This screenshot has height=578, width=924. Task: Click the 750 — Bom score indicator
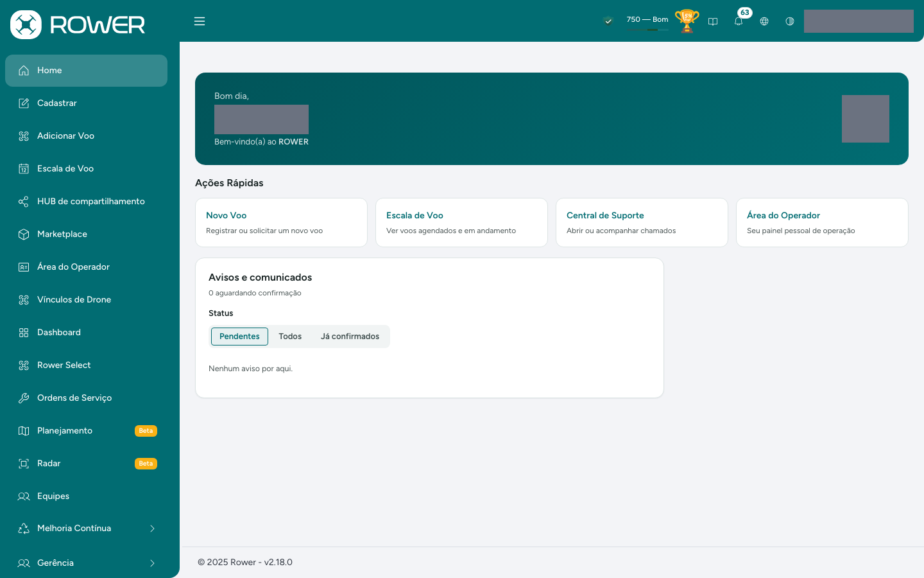[x=647, y=21]
